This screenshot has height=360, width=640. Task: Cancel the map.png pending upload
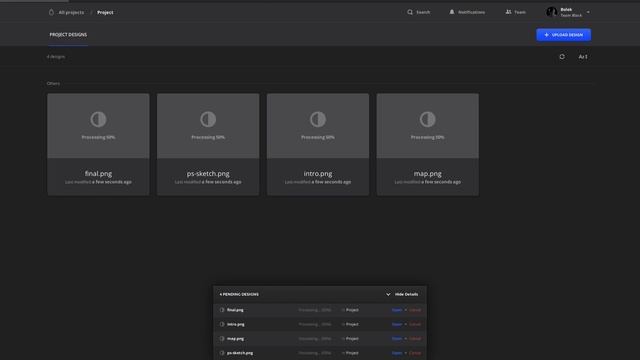[415, 338]
